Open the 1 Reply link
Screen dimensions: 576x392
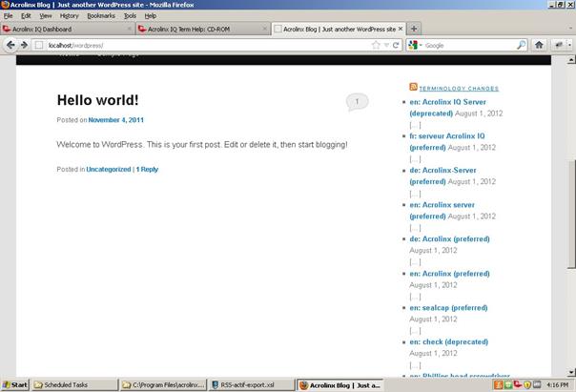[147, 170]
